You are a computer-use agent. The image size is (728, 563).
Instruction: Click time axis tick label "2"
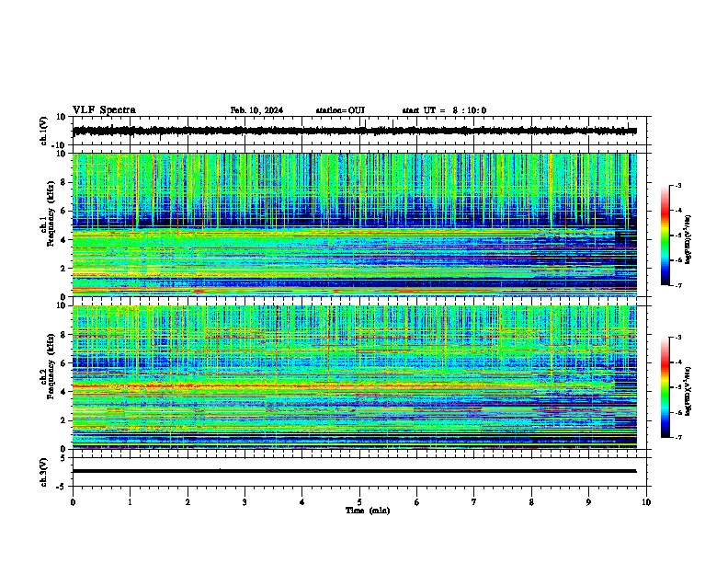[x=188, y=502]
